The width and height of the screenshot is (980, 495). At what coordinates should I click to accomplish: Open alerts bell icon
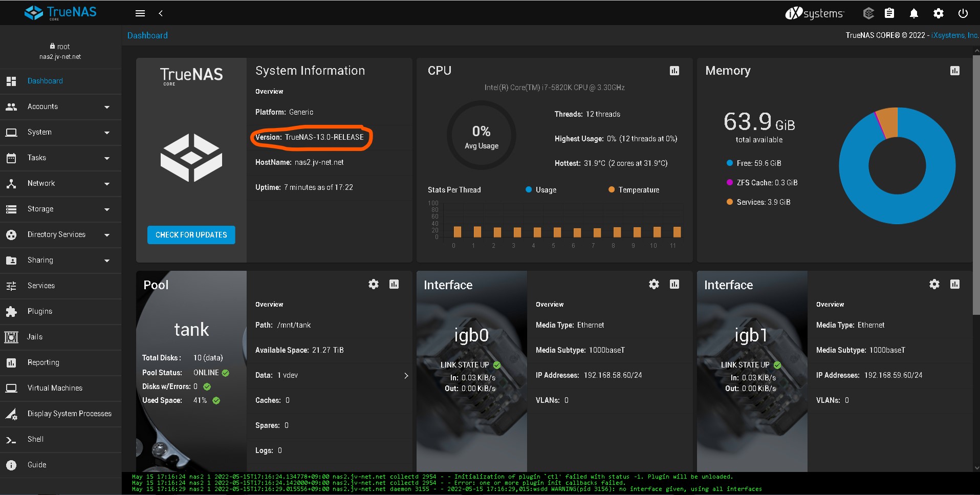point(914,13)
